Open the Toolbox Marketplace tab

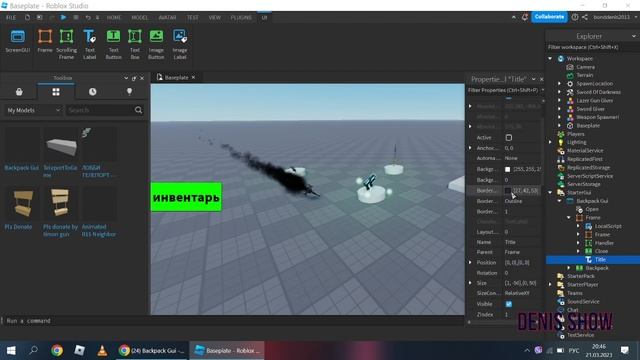[19, 92]
